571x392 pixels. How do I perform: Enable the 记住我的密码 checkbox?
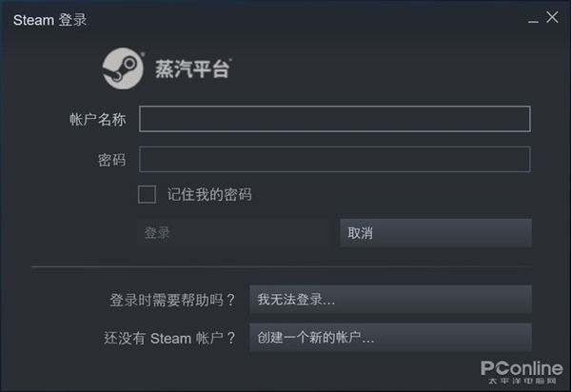pyautogui.click(x=147, y=194)
